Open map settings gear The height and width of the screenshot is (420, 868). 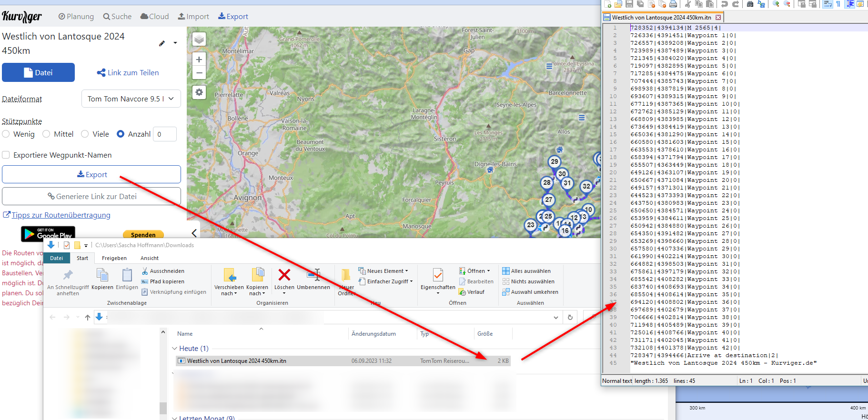199,92
